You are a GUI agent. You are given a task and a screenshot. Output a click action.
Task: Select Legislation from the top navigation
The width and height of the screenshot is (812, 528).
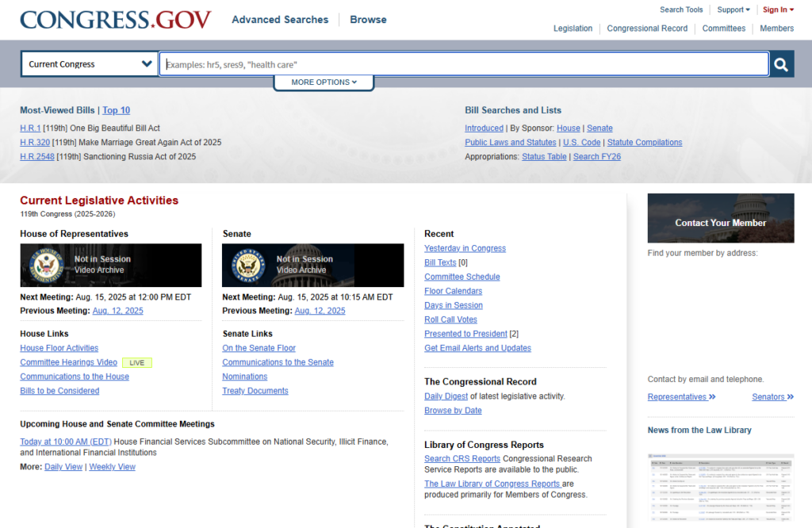point(573,28)
